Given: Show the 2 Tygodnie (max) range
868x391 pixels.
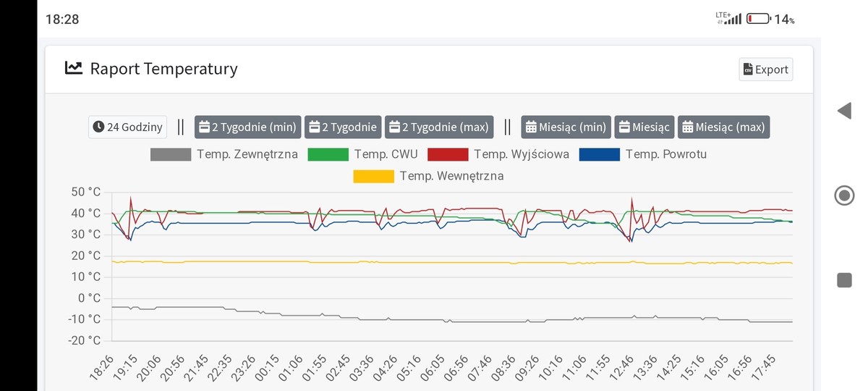Looking at the screenshot, I should coord(439,127).
